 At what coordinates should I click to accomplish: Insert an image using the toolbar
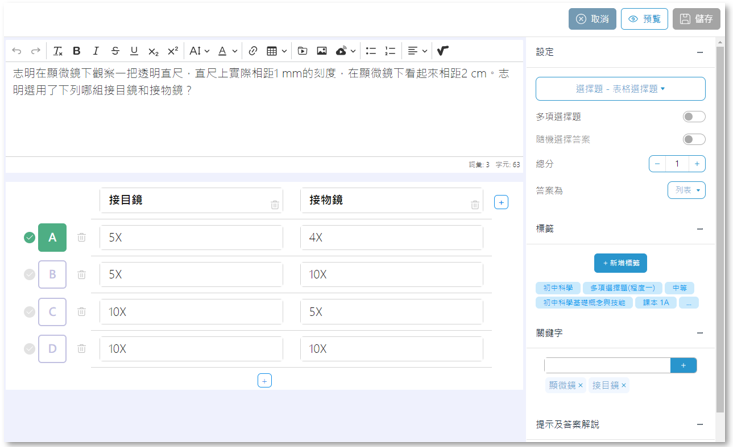tap(322, 50)
